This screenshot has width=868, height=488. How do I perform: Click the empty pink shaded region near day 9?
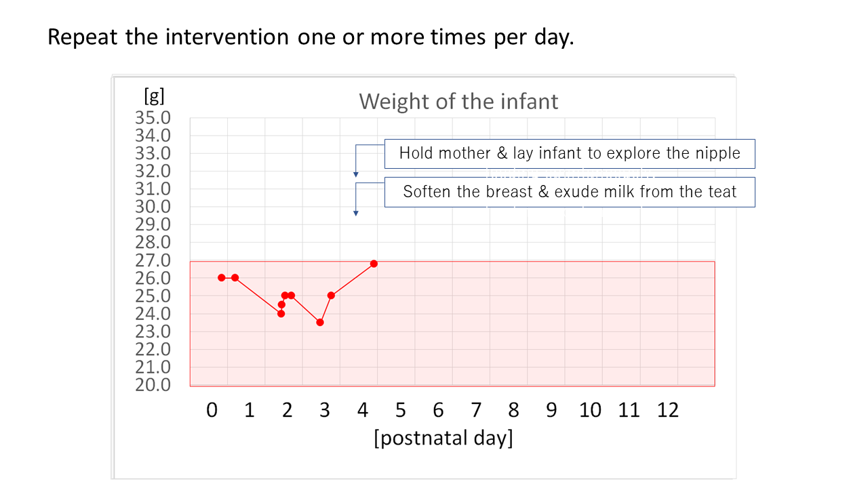(551, 325)
